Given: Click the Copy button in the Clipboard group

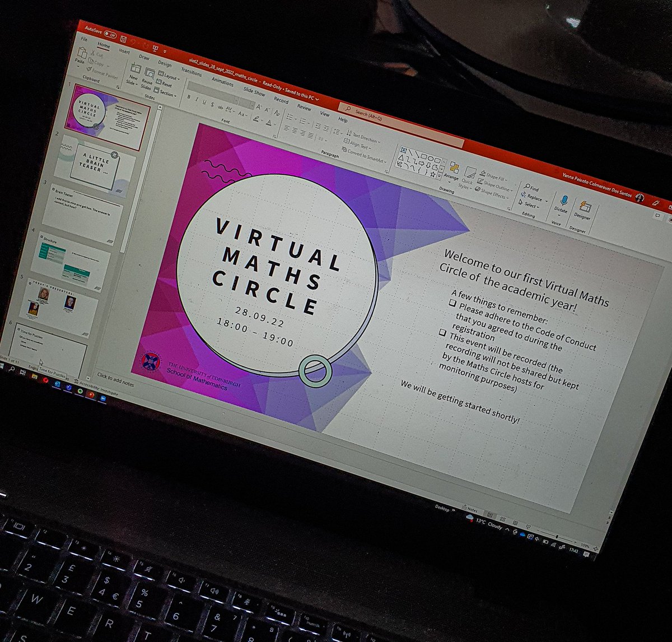Looking at the screenshot, I should (x=96, y=62).
